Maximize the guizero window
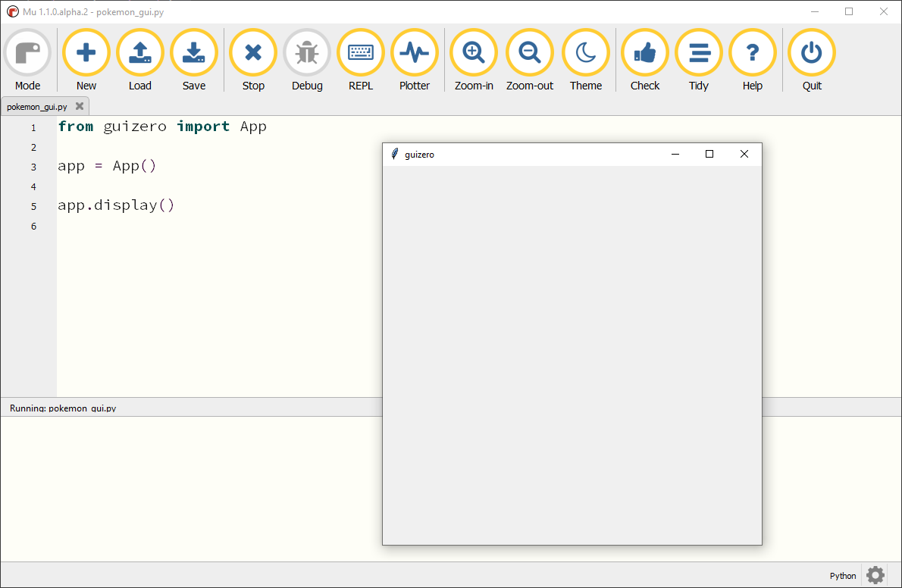This screenshot has width=902, height=588. pos(709,154)
